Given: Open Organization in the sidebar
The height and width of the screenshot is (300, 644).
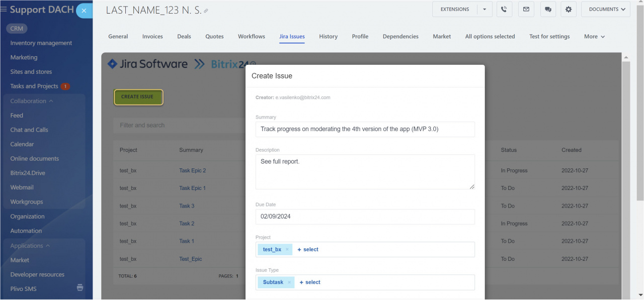Looking at the screenshot, I should tap(28, 217).
